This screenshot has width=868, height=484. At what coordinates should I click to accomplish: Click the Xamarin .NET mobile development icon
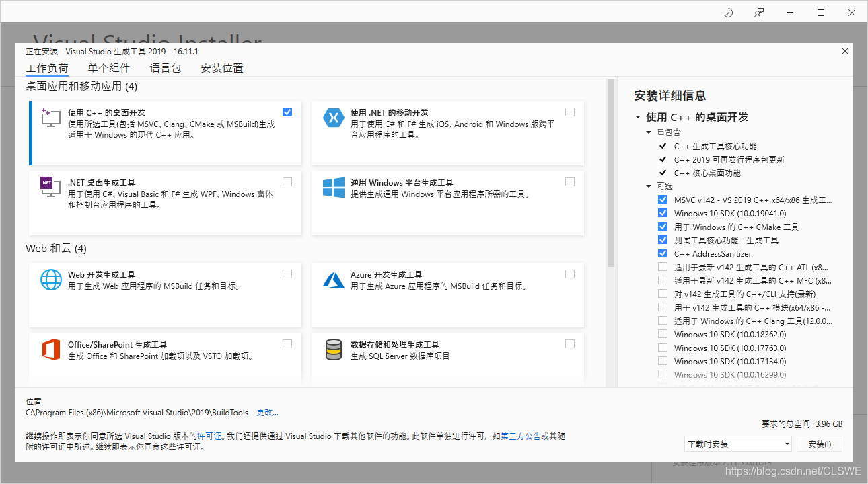coord(334,118)
